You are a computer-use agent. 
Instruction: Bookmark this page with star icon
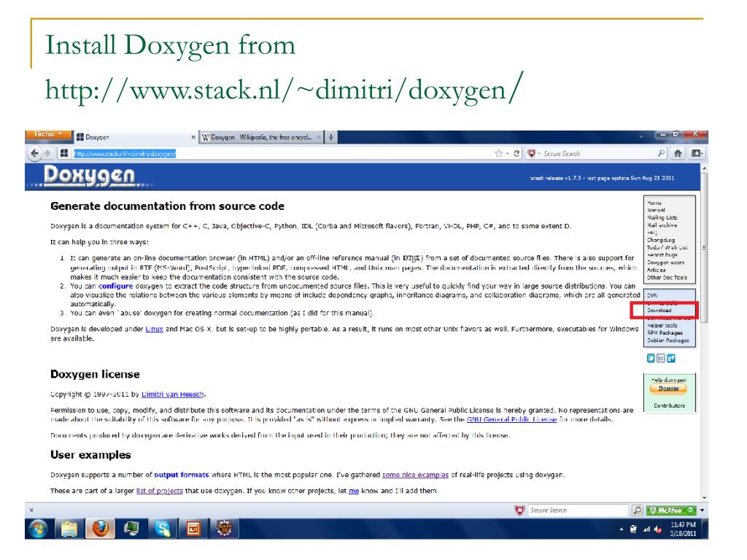point(498,153)
